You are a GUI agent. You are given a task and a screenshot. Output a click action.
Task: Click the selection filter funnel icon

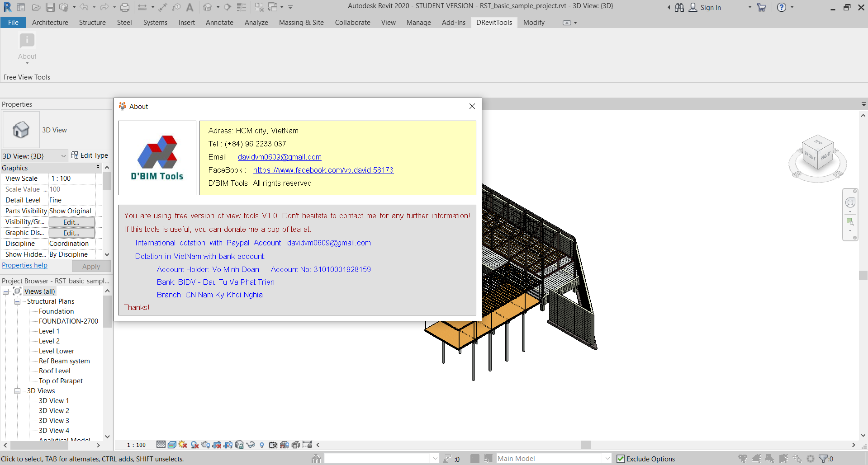[824, 459]
